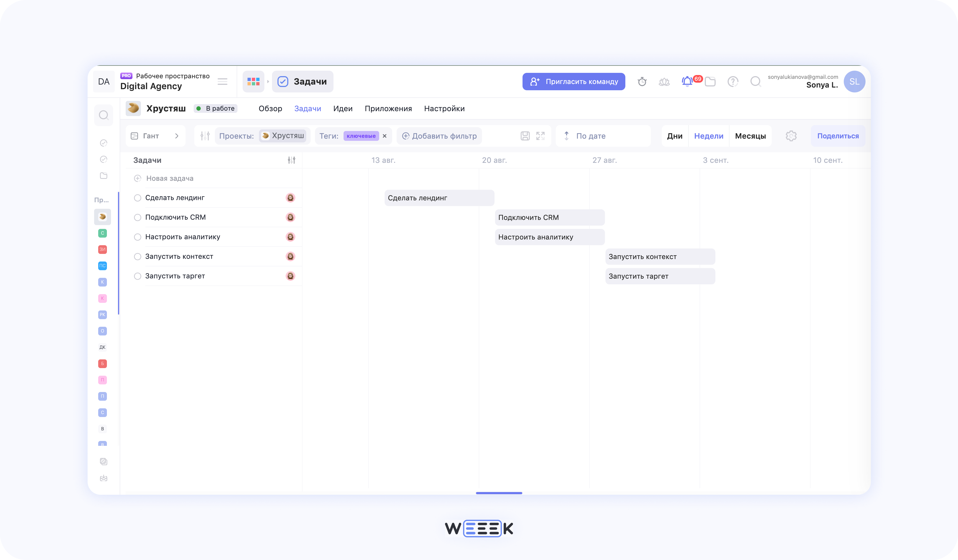Select the Хрустяш project icon in sidebar

(103, 217)
